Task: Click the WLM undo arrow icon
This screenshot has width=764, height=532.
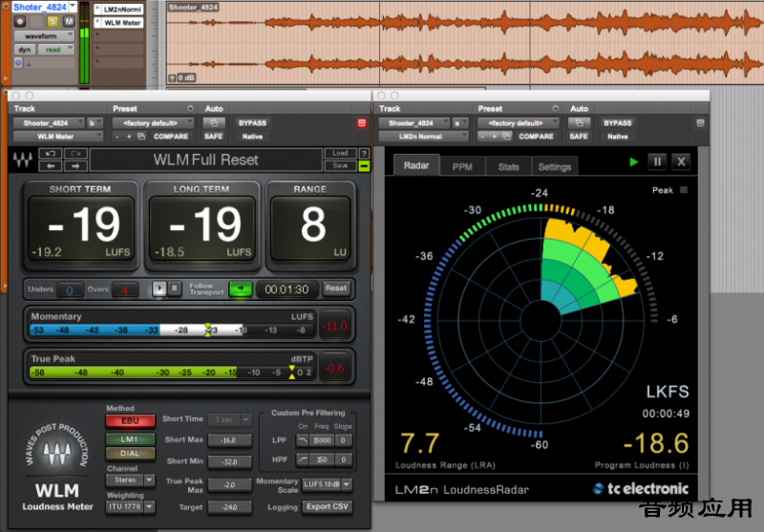Action: pos(51,154)
